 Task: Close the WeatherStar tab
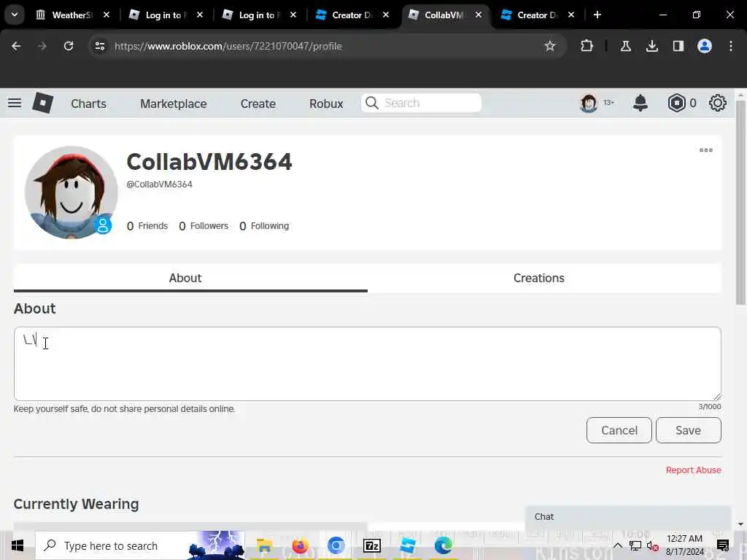107,15
